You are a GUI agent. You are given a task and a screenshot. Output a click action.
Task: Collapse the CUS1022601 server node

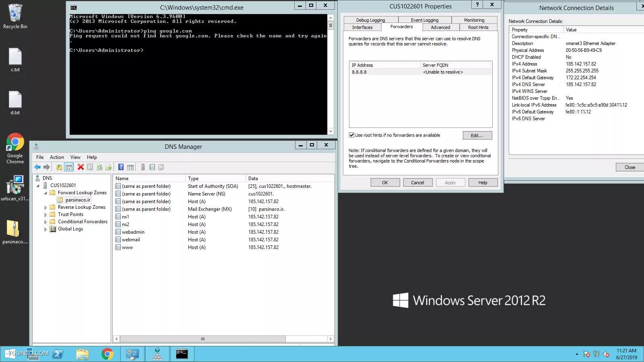(38, 185)
